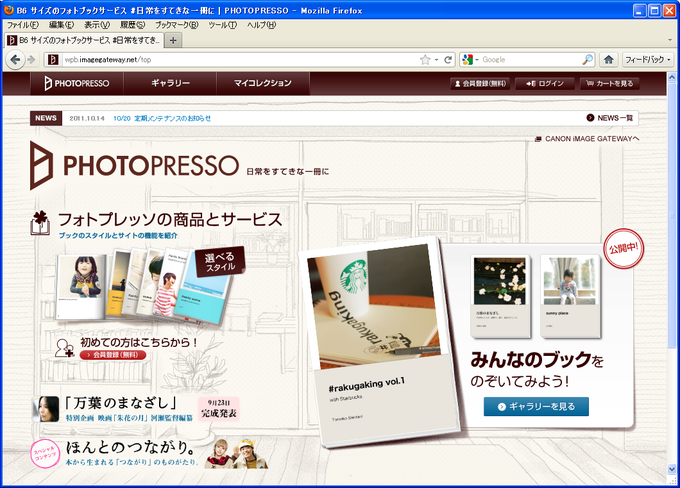Click the news date 2011.10.14
The height and width of the screenshot is (488, 680).
coord(87,118)
